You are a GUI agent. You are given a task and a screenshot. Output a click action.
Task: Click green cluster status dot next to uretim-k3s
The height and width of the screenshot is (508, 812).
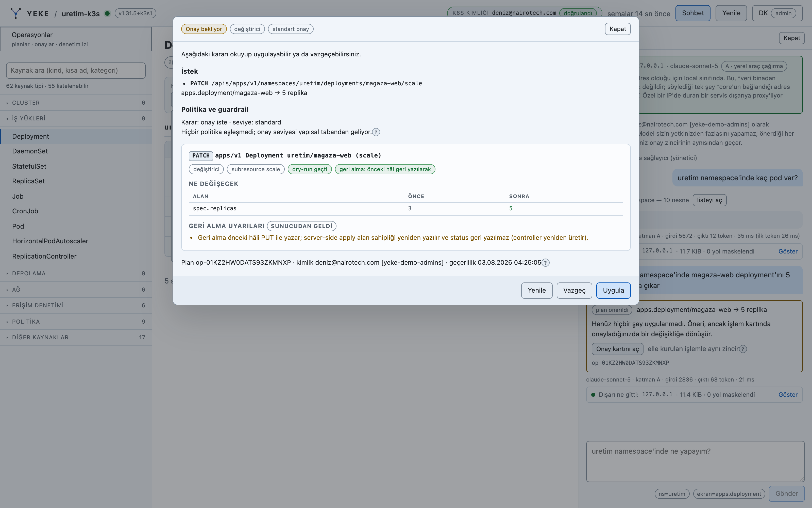pos(107,13)
